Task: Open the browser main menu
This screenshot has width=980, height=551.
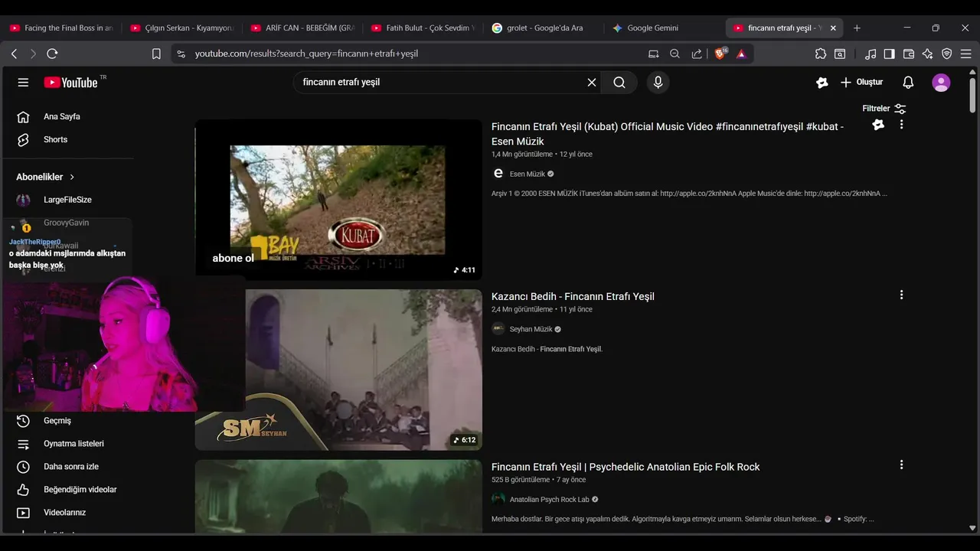Action: [x=966, y=54]
